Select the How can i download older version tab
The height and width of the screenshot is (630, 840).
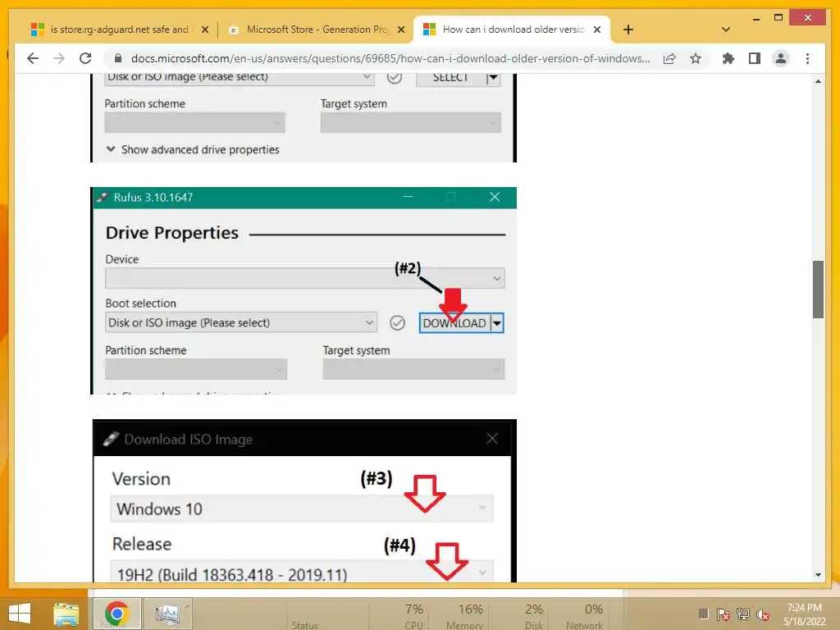pyautogui.click(x=514, y=30)
